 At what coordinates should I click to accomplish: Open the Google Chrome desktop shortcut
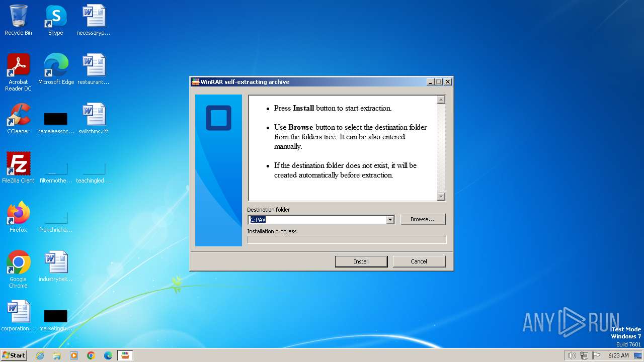pyautogui.click(x=18, y=269)
